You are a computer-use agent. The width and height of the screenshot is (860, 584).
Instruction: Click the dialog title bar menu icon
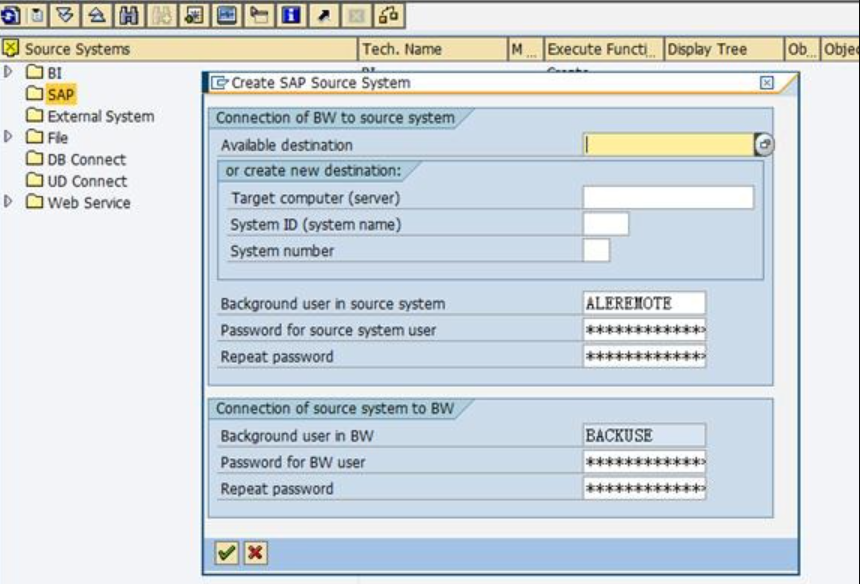click(219, 83)
